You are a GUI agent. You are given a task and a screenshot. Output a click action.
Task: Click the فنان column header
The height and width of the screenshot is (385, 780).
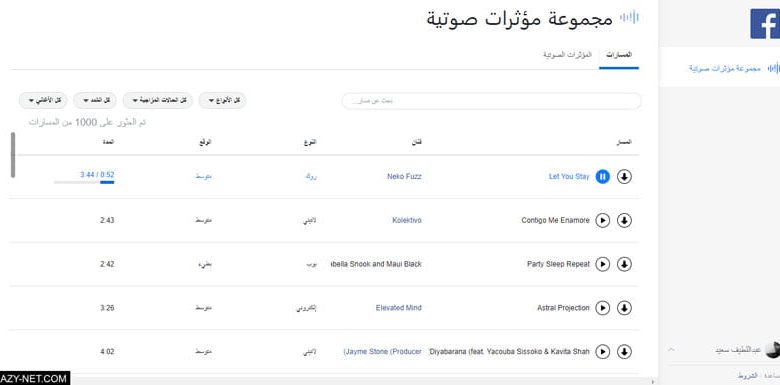[418, 142]
